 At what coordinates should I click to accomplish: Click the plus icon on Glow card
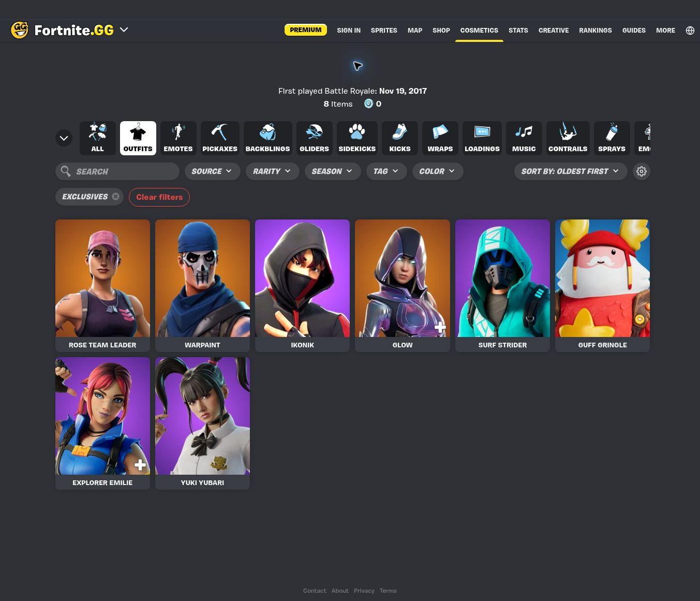click(440, 327)
